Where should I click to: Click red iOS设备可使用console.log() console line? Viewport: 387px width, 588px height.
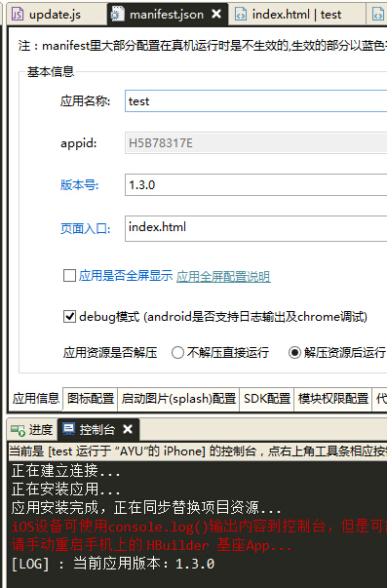pos(199,527)
